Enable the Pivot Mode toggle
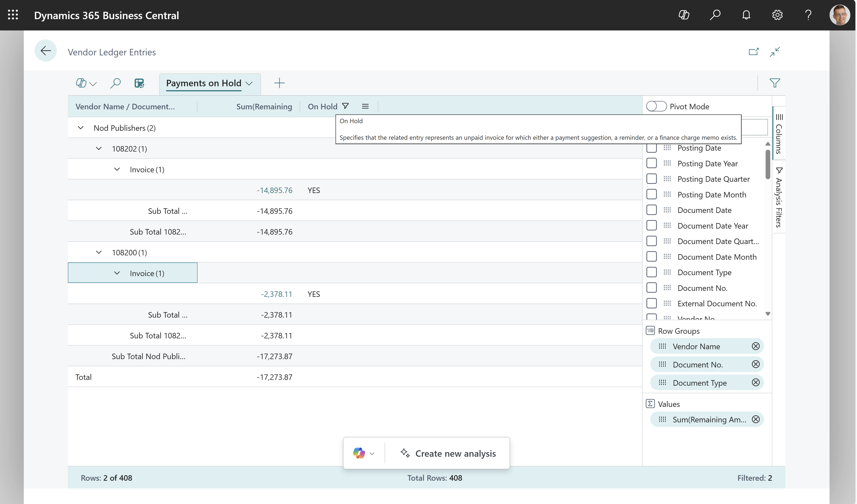The image size is (857, 504). pyautogui.click(x=656, y=106)
